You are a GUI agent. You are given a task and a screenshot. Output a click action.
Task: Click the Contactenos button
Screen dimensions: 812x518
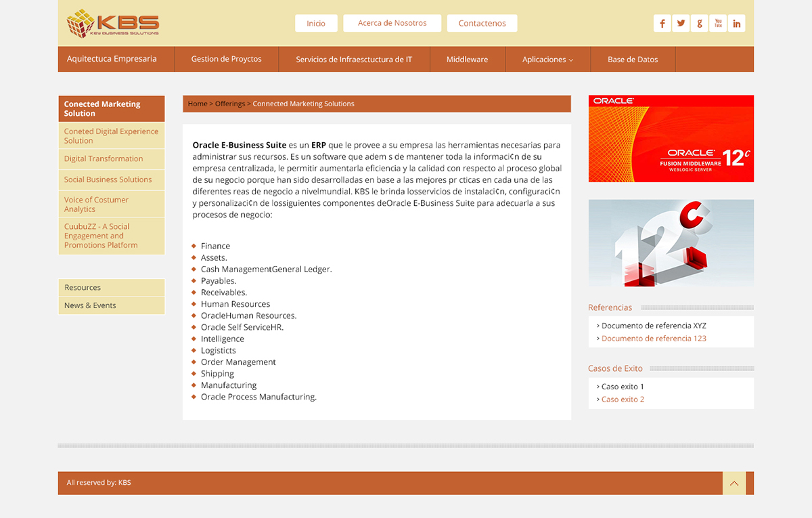pyautogui.click(x=482, y=22)
